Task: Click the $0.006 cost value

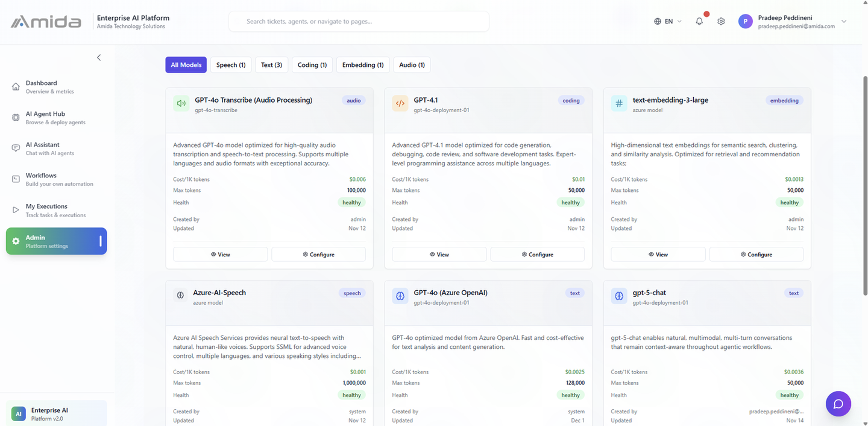Action: coord(357,179)
